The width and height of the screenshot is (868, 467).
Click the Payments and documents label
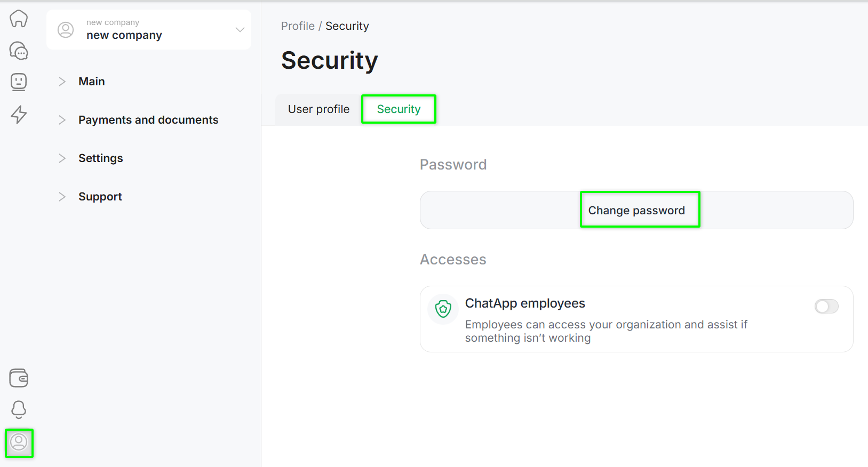(x=148, y=120)
